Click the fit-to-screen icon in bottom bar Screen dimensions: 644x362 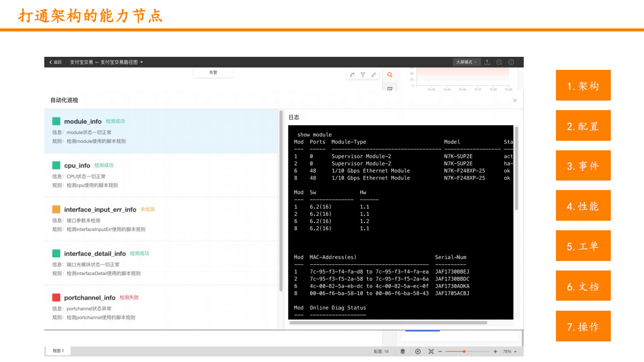click(431, 351)
